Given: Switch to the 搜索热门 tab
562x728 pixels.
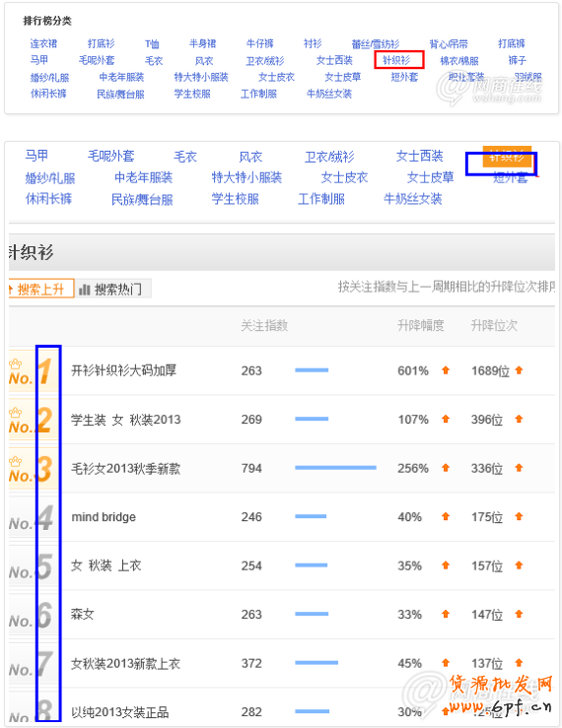Looking at the screenshot, I should point(113,289).
